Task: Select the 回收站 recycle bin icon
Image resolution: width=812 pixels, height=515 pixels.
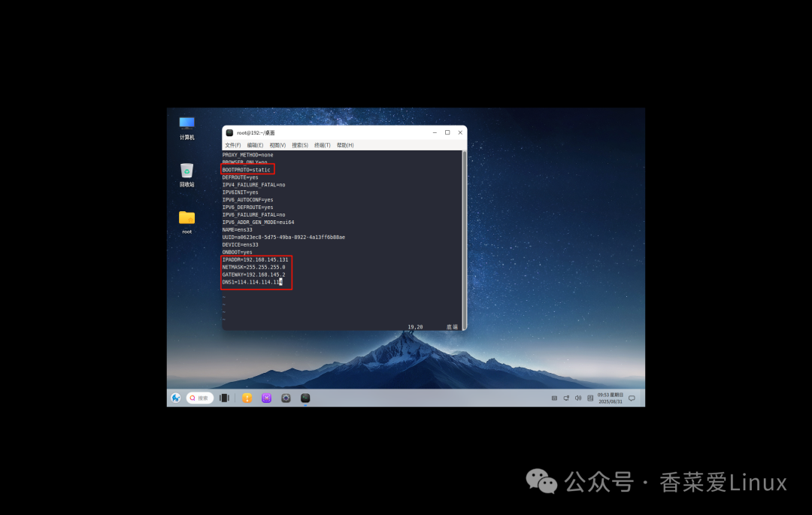Action: pos(187,175)
